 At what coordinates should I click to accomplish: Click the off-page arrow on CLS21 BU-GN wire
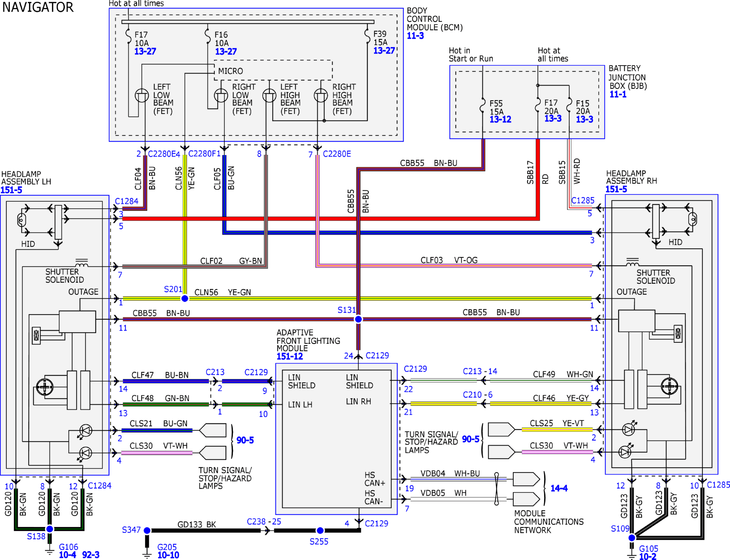tap(212, 430)
